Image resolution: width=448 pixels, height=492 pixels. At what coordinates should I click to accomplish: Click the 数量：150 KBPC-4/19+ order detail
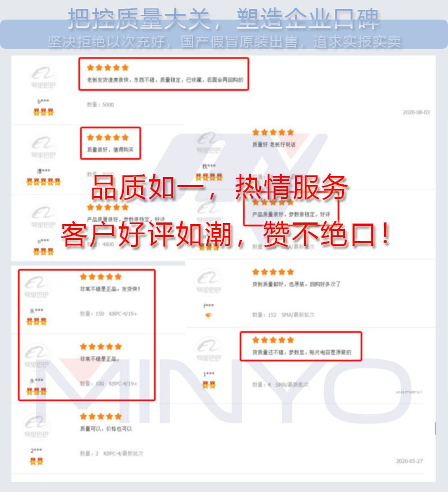click(109, 313)
